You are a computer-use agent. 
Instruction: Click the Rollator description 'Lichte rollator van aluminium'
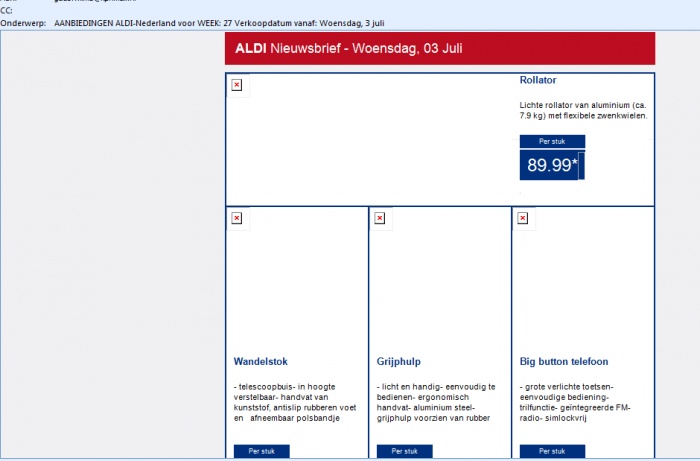click(x=583, y=111)
